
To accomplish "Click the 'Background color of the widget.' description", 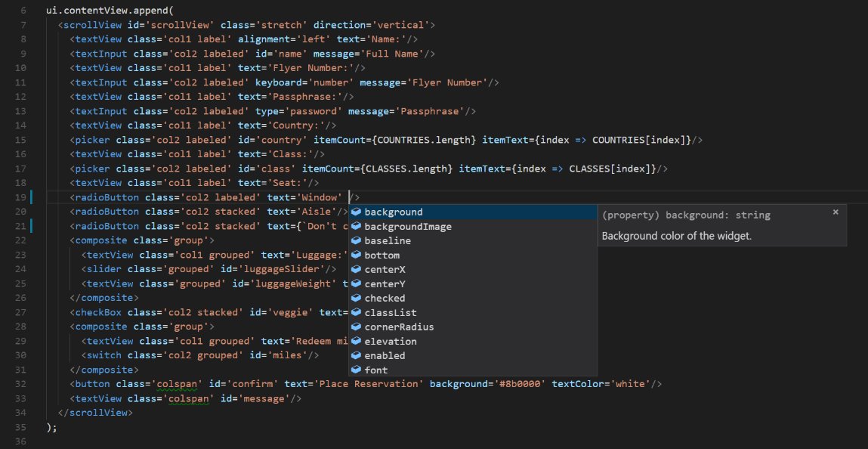I will 676,236.
